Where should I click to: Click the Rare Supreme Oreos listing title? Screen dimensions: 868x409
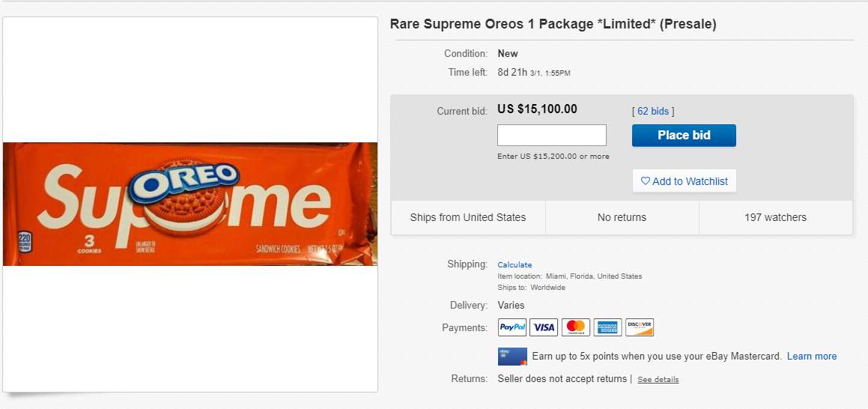pos(553,24)
